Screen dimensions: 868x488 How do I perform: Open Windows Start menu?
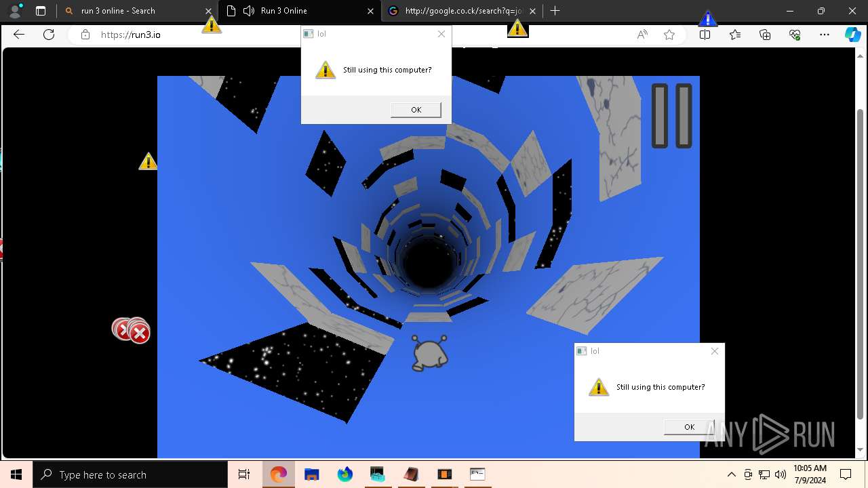[x=16, y=474]
